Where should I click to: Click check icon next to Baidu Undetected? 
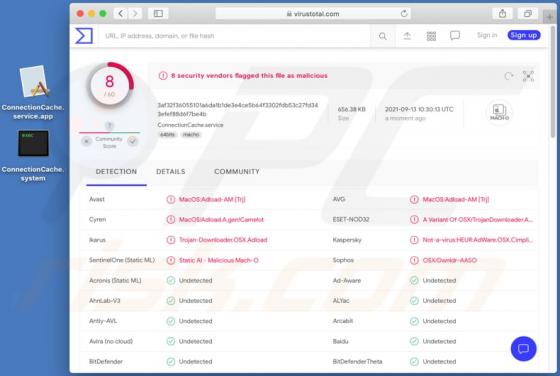[x=414, y=341]
